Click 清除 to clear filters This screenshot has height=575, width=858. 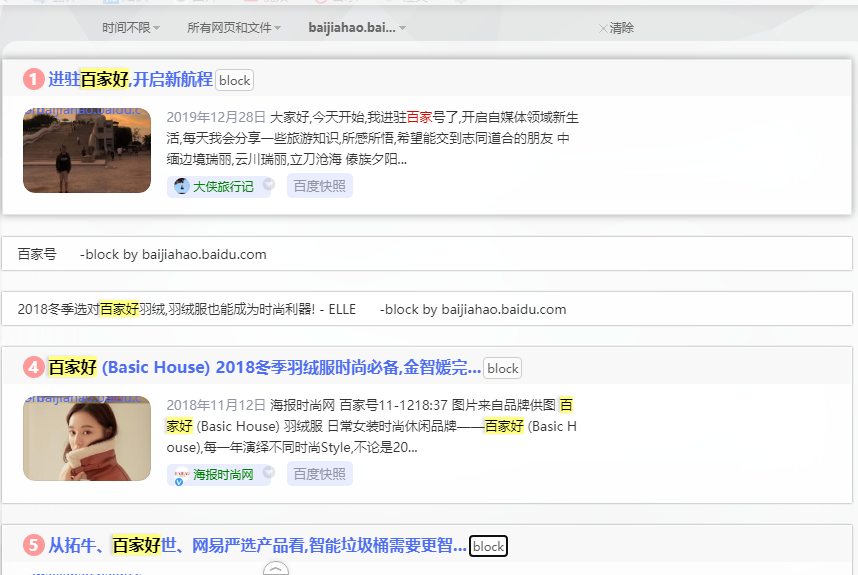616,28
